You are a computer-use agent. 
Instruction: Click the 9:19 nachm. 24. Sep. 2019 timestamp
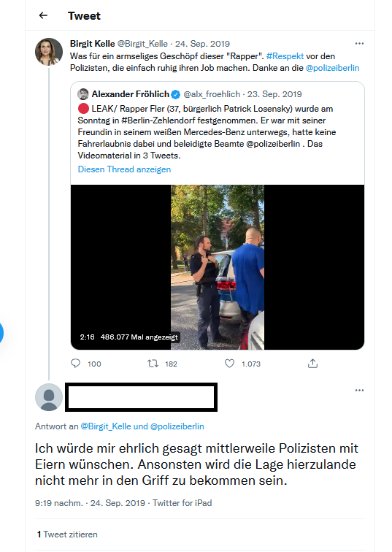pyautogui.click(x=90, y=503)
